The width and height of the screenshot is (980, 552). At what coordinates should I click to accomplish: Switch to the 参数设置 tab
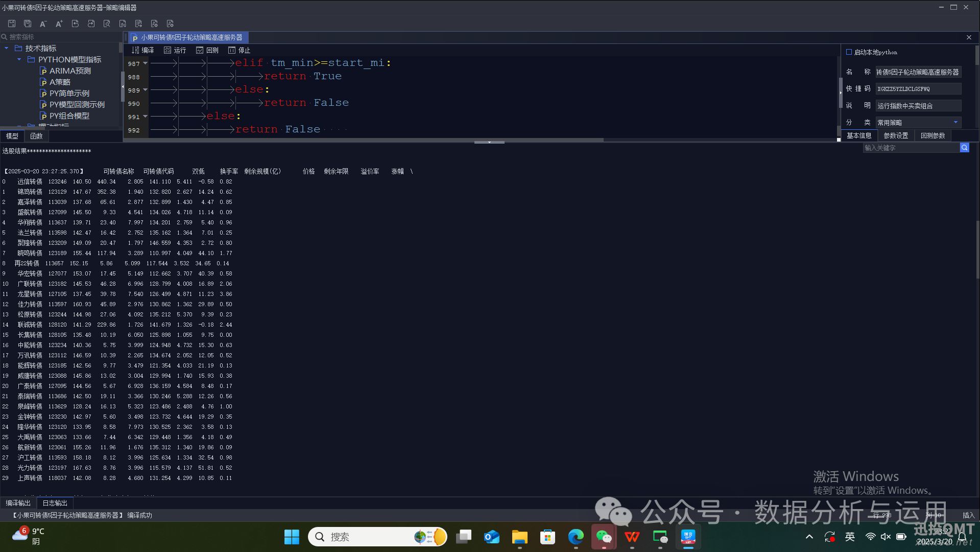click(896, 135)
